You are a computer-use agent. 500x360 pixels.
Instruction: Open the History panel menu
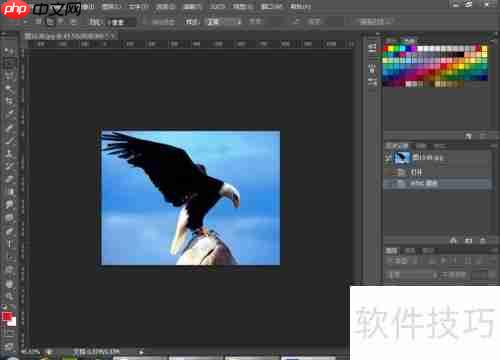click(493, 146)
